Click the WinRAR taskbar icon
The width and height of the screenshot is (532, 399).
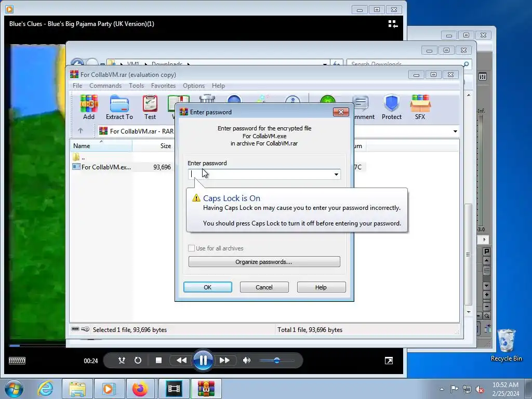(206, 389)
